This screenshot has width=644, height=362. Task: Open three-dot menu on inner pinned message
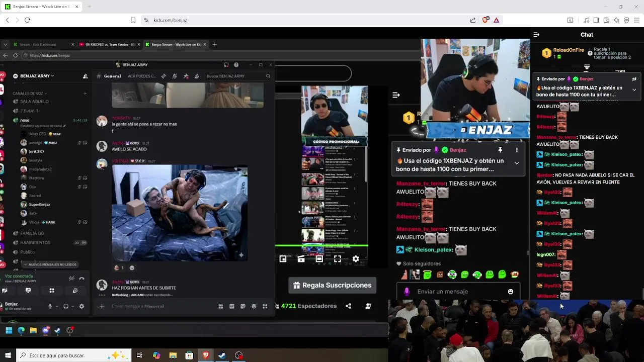(x=516, y=150)
